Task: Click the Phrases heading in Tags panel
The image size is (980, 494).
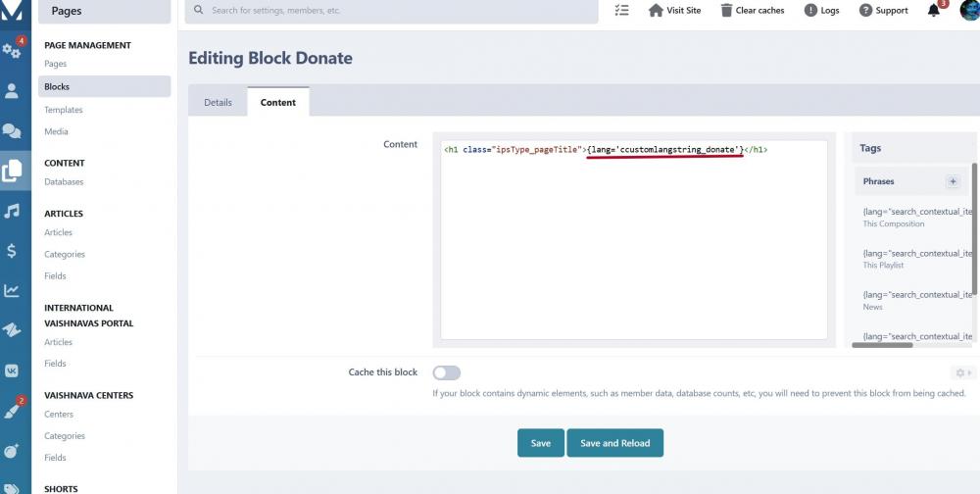Action: 878,181
